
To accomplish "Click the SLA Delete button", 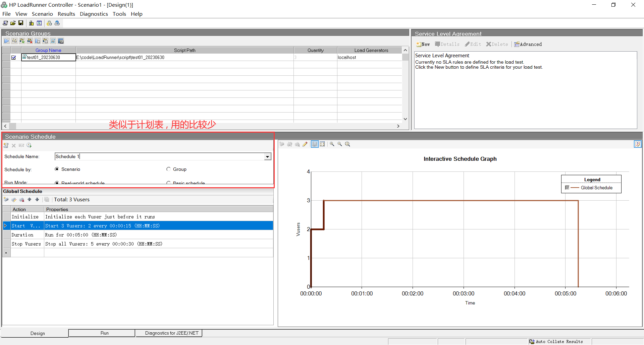I will pos(497,44).
